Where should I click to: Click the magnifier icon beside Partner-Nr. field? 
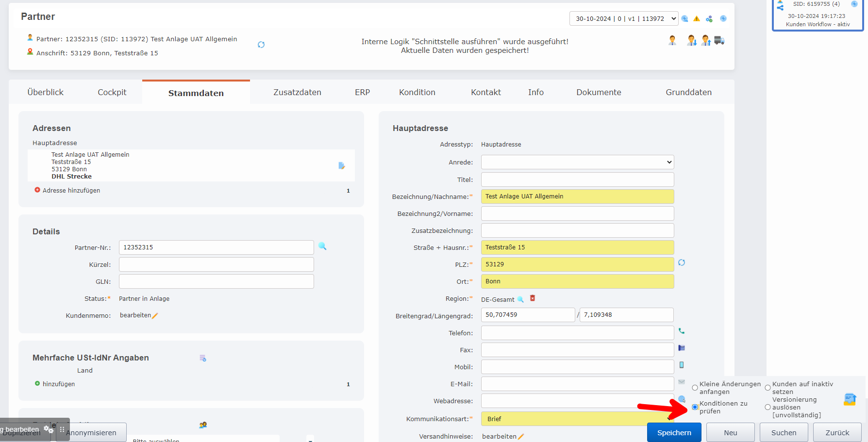[322, 246]
